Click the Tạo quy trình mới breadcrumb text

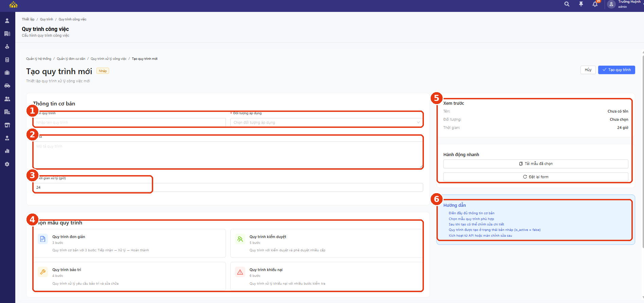pyautogui.click(x=145, y=59)
